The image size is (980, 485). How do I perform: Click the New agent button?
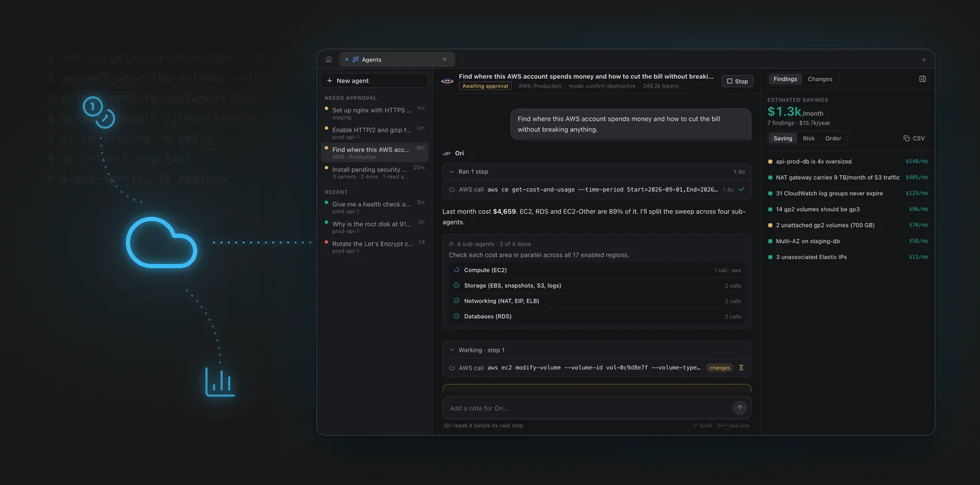coord(375,81)
